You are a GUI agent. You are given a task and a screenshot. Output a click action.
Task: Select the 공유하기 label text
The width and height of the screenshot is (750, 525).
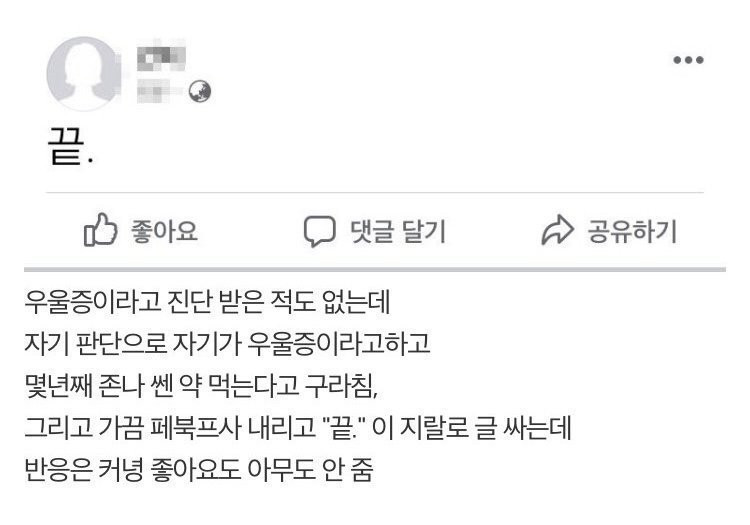point(632,231)
